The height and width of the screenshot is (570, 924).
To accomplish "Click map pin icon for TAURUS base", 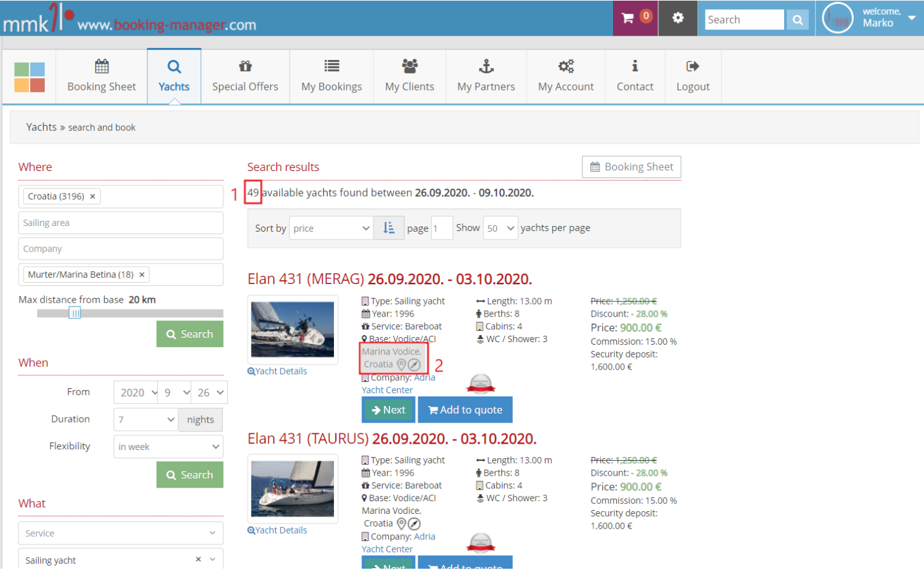I will point(402,523).
